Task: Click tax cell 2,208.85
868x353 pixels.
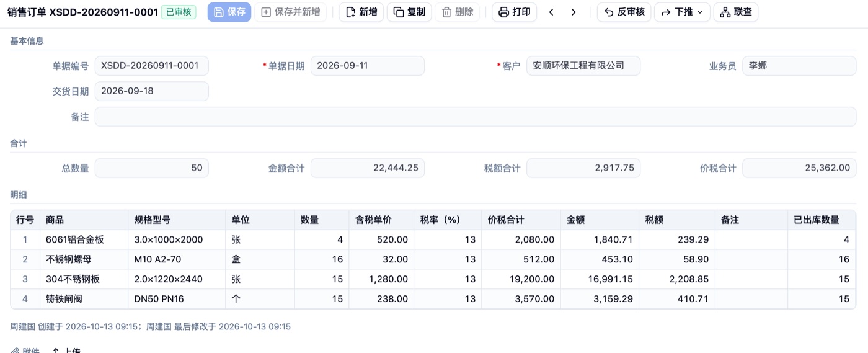Action: (677, 279)
